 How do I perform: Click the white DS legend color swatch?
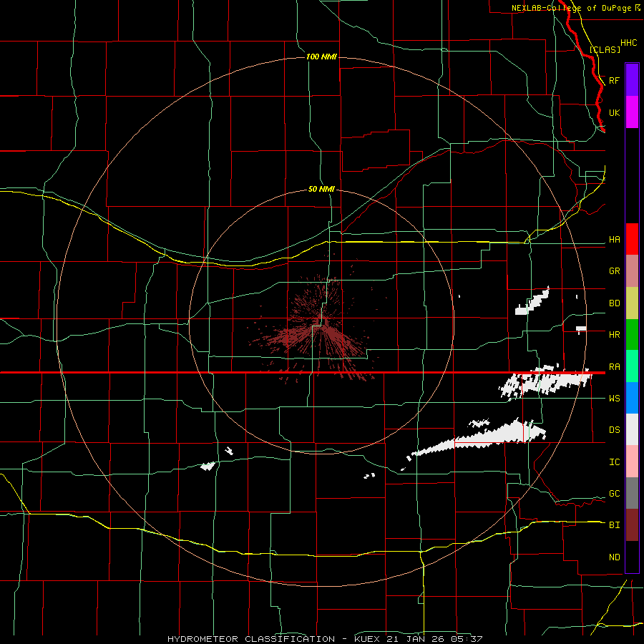[632, 429]
